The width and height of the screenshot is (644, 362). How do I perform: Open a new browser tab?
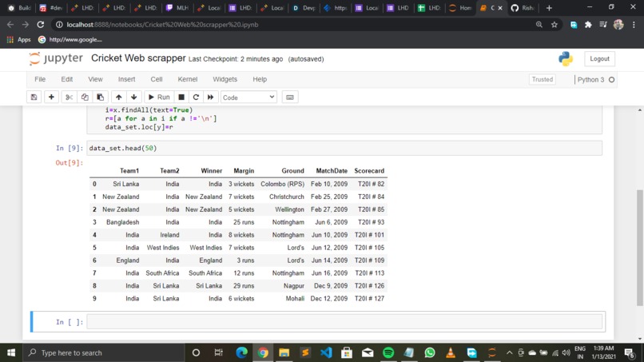(x=549, y=8)
